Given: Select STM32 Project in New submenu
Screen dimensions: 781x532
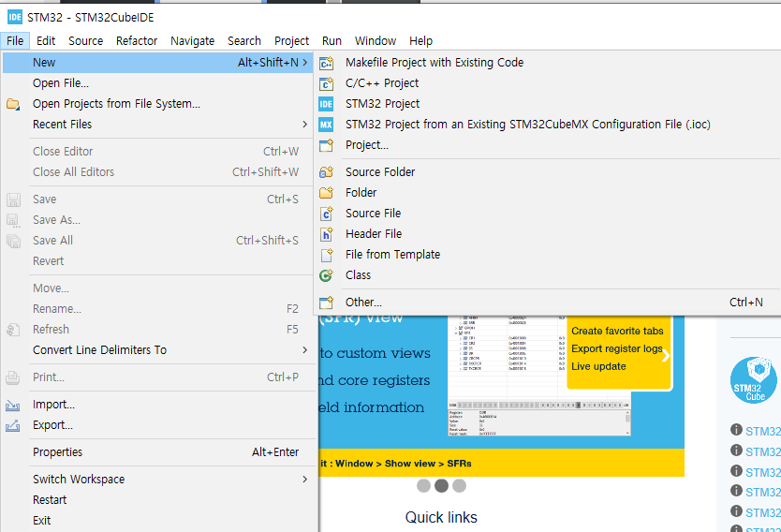Looking at the screenshot, I should 548,104.
